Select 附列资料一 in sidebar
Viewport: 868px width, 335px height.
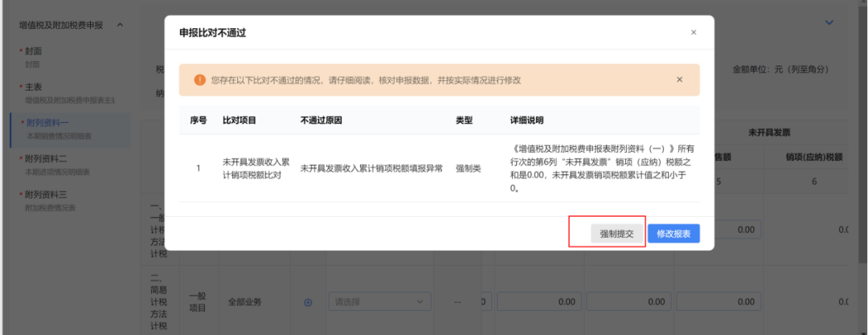[70, 129]
